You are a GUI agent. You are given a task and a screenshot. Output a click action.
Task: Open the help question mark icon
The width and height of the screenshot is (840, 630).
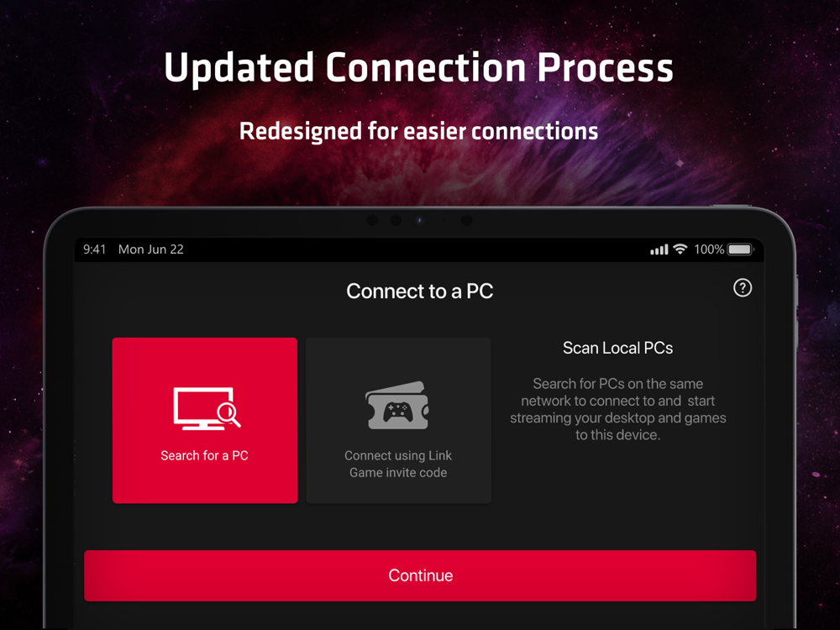click(x=742, y=288)
